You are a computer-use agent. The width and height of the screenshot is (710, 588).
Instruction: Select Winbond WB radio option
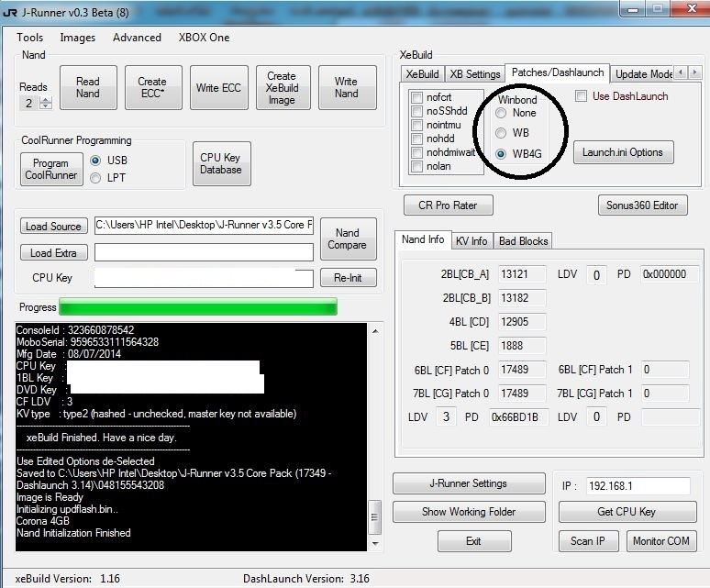tap(501, 133)
